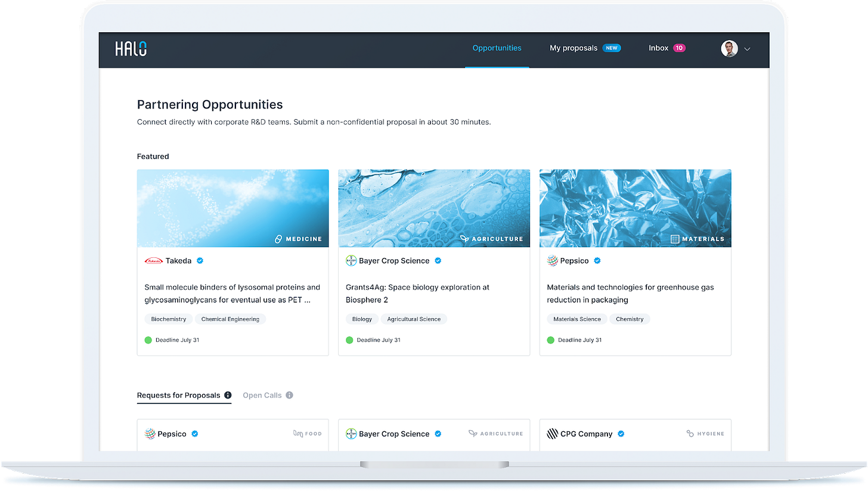Viewport: 868px width, 504px height.
Task: Click the 'Partnering Opportunities' heading
Action: coord(210,105)
